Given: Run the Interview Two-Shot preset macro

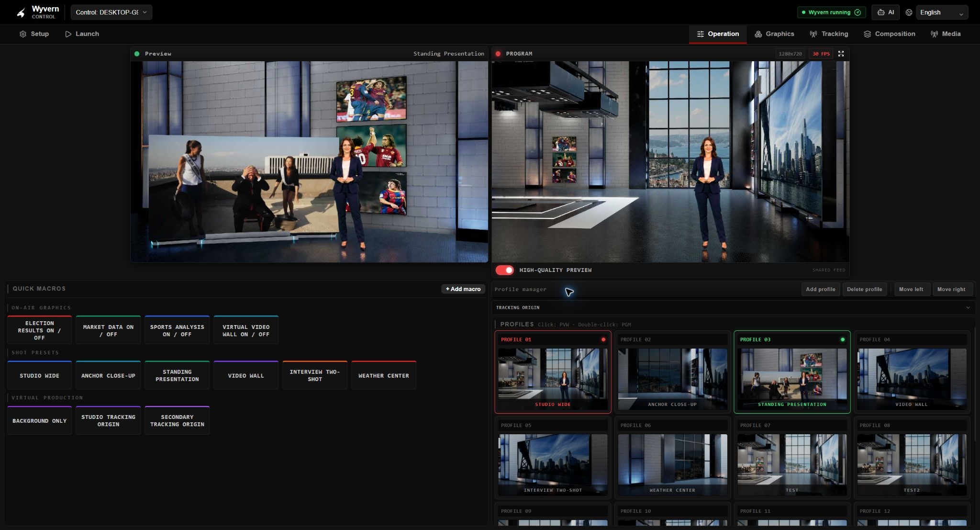Looking at the screenshot, I should [x=315, y=375].
